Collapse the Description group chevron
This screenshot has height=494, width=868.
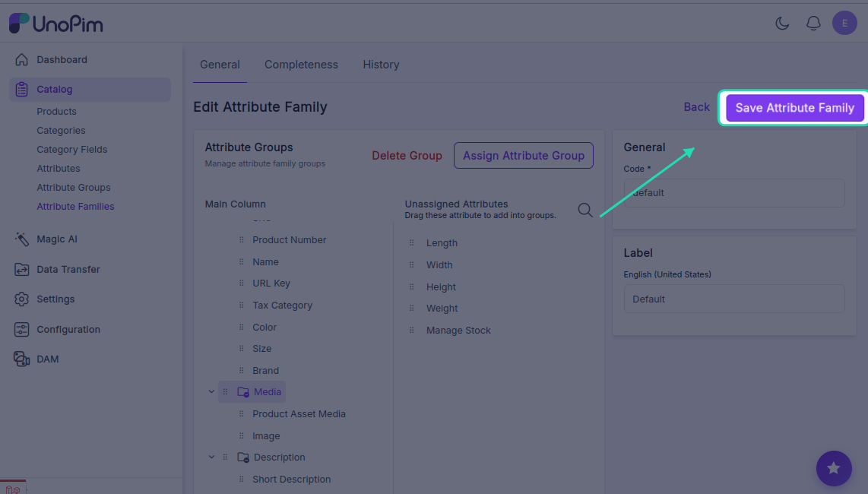211,457
